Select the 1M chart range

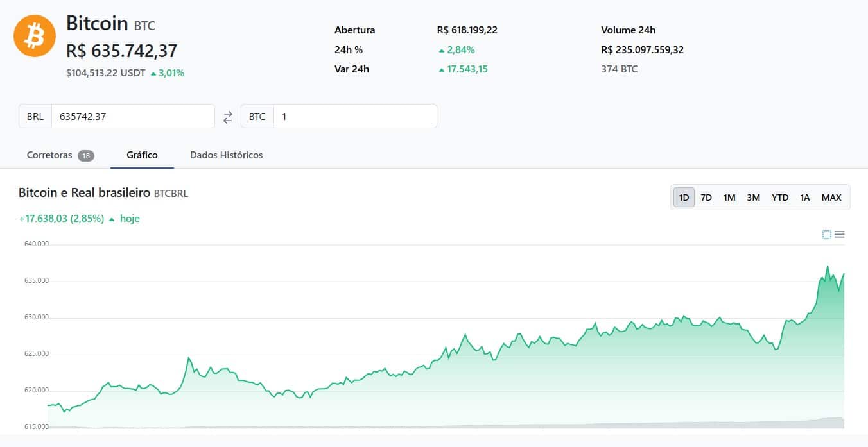[x=729, y=198]
